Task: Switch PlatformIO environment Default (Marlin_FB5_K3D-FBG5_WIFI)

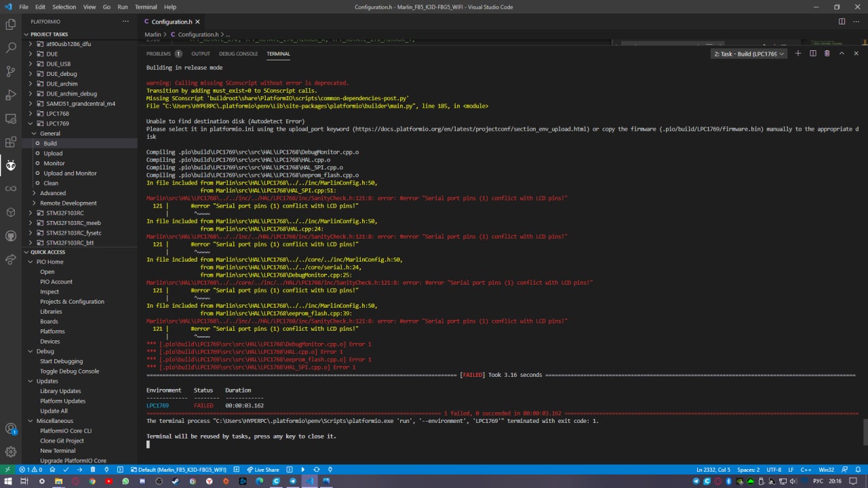Action: pos(178,470)
